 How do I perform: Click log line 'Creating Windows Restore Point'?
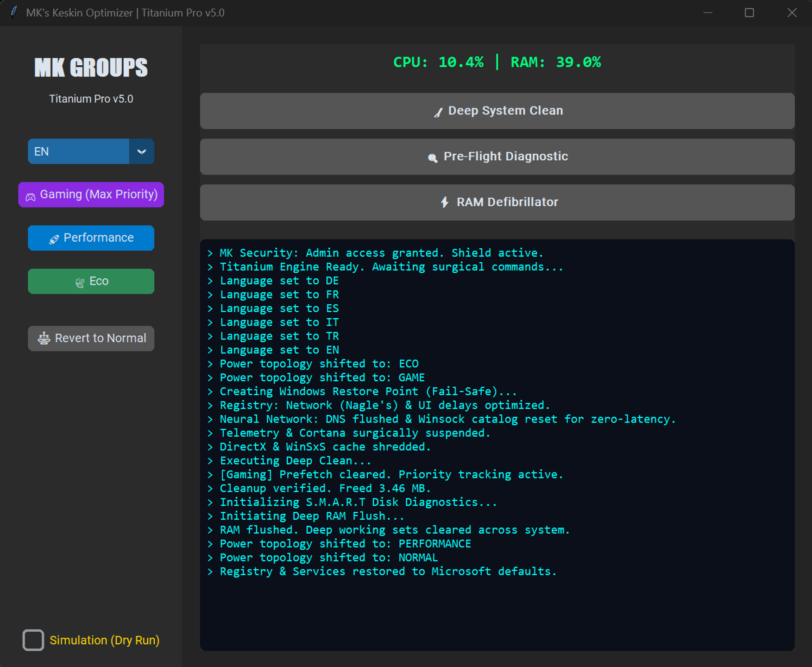[x=362, y=391]
